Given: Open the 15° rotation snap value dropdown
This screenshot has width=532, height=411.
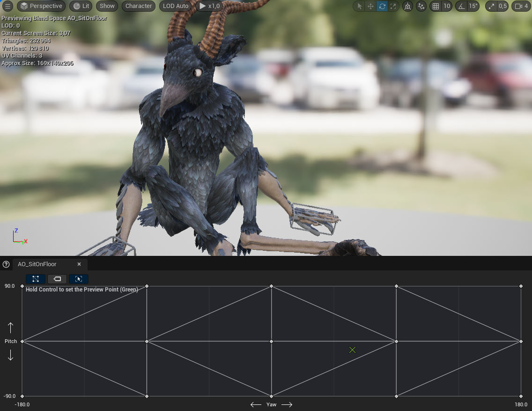Looking at the screenshot, I should tap(473, 6).
